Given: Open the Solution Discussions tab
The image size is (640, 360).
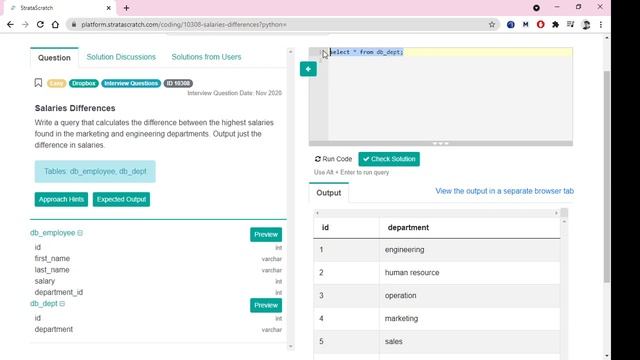Looking at the screenshot, I should [x=121, y=57].
